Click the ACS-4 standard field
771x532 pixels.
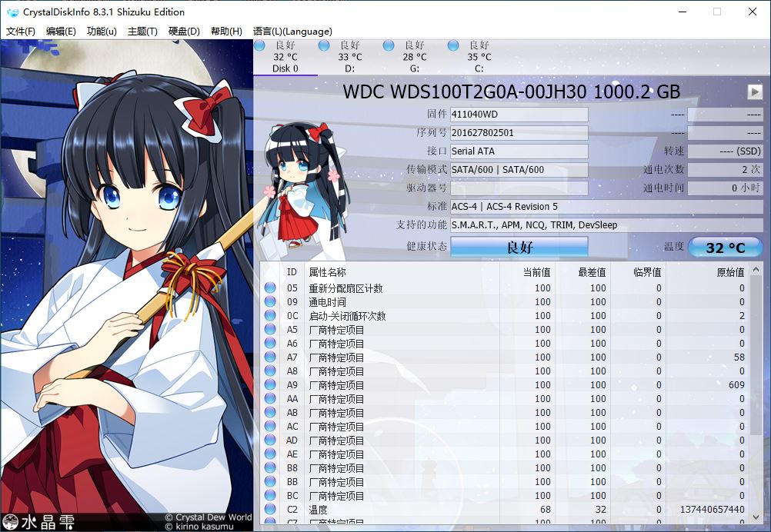[x=607, y=206]
